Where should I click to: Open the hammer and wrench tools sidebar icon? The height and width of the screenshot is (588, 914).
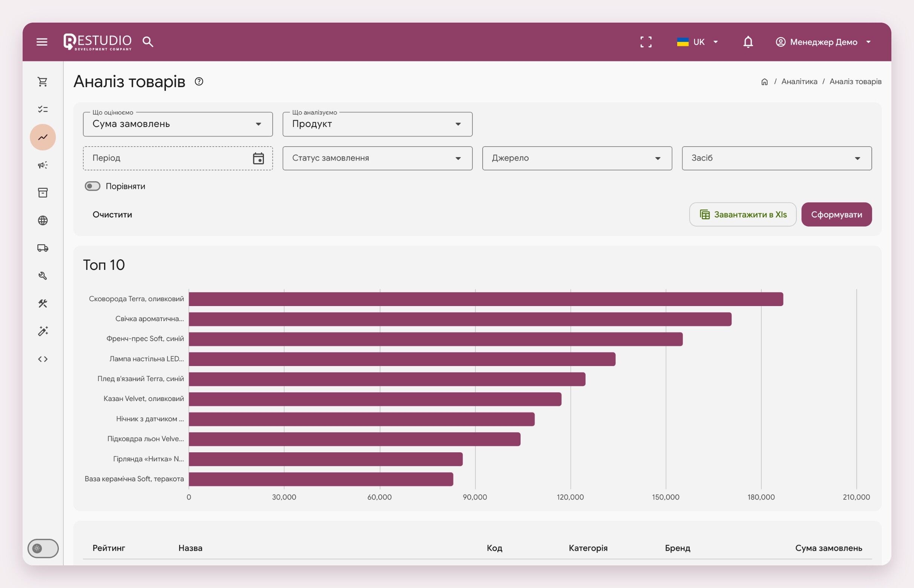click(x=43, y=303)
